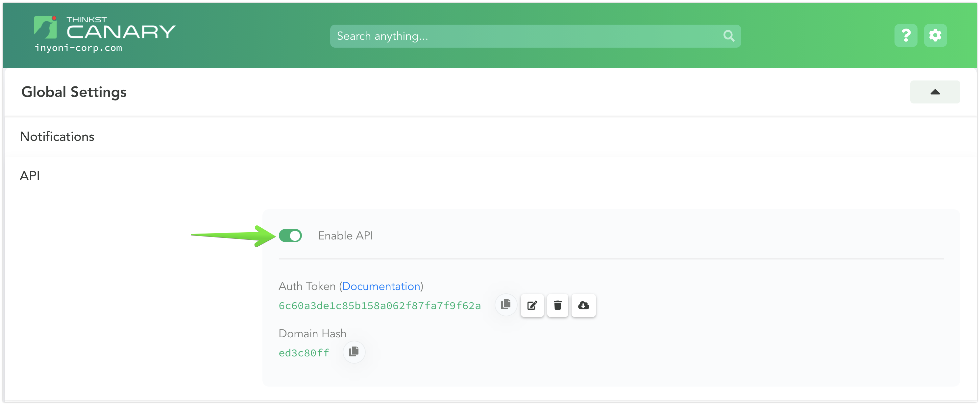980x405 pixels.
Task: Click the Global Settings heading
Action: click(x=74, y=92)
